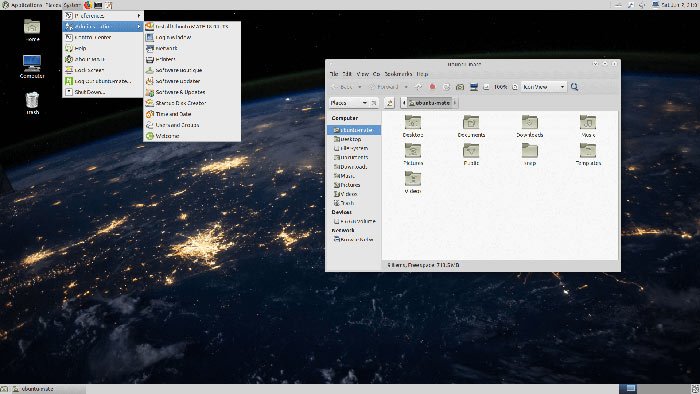
Task: Click Back button in file manager toolbar
Action: [x=342, y=87]
